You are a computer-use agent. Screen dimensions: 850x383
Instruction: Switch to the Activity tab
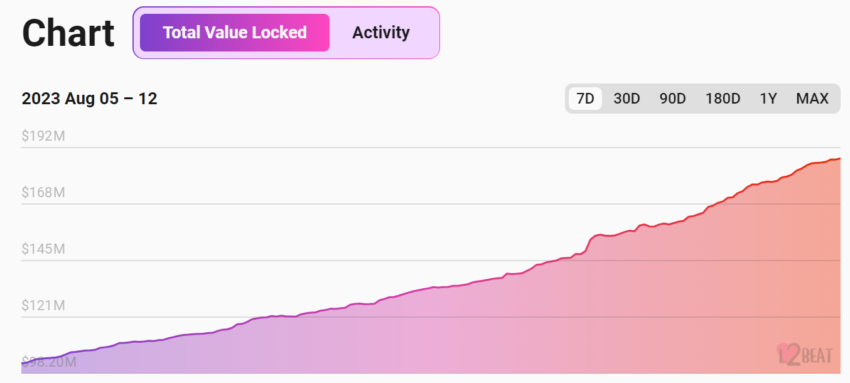tap(381, 33)
